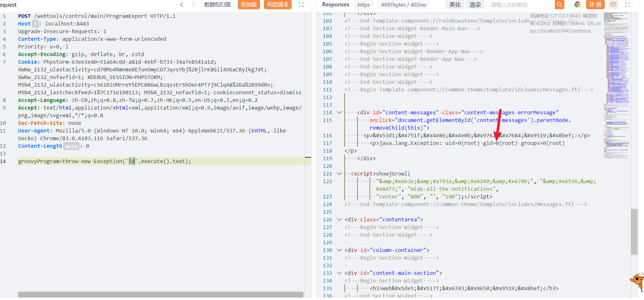
Task: Go to the previous request with the left arrow
Action: [x=181, y=4]
